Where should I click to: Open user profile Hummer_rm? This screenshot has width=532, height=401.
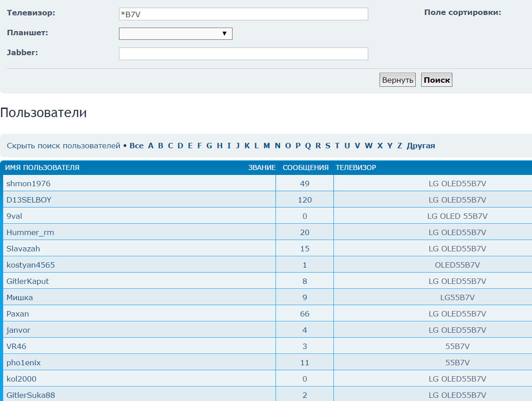(x=30, y=232)
